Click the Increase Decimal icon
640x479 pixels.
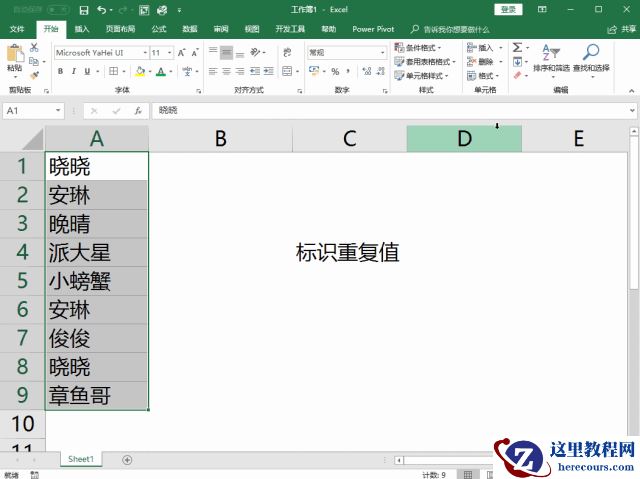pos(367,71)
